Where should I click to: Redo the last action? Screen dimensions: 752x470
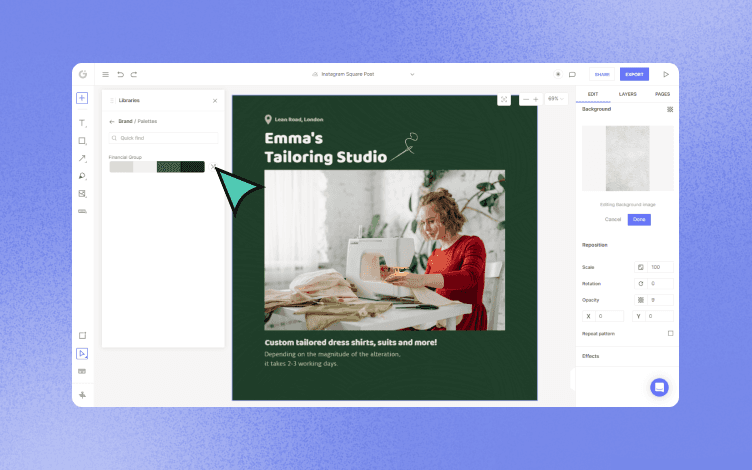point(134,74)
